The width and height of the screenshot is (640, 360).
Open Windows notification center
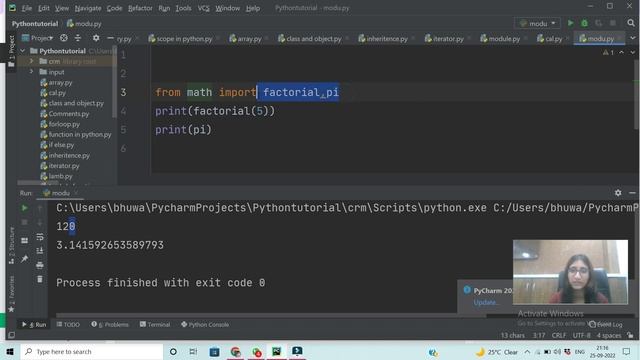click(x=627, y=351)
